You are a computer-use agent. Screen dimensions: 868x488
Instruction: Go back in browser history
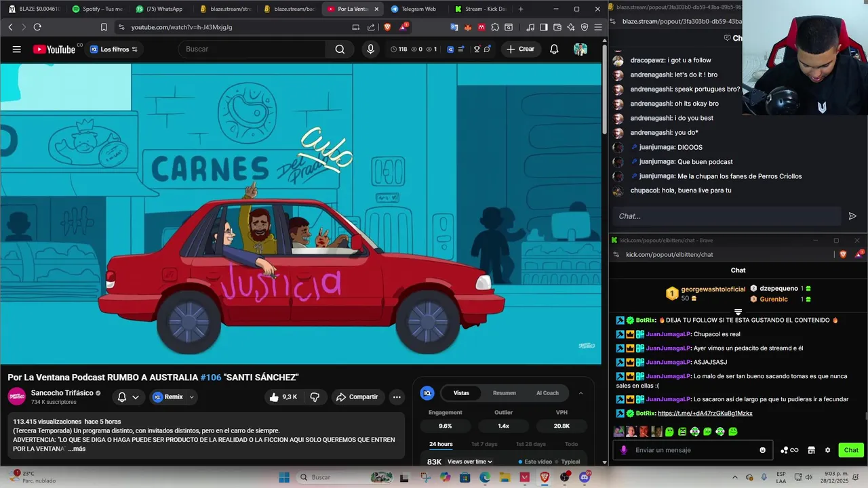[x=10, y=27]
